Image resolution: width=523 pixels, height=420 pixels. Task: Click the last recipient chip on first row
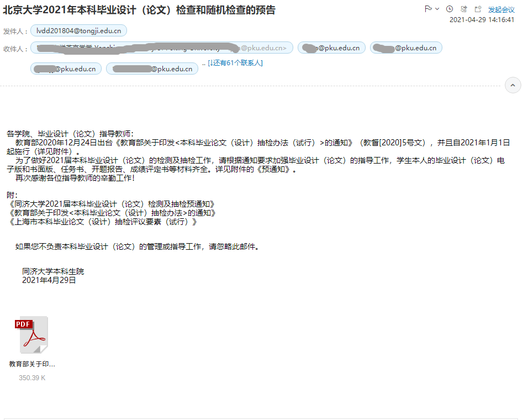tap(406, 48)
